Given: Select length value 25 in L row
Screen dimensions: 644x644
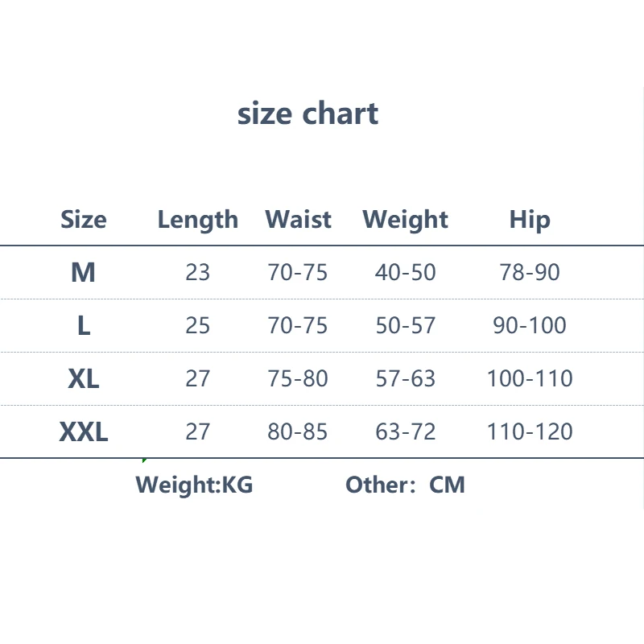Looking at the screenshot, I should coord(197,325).
